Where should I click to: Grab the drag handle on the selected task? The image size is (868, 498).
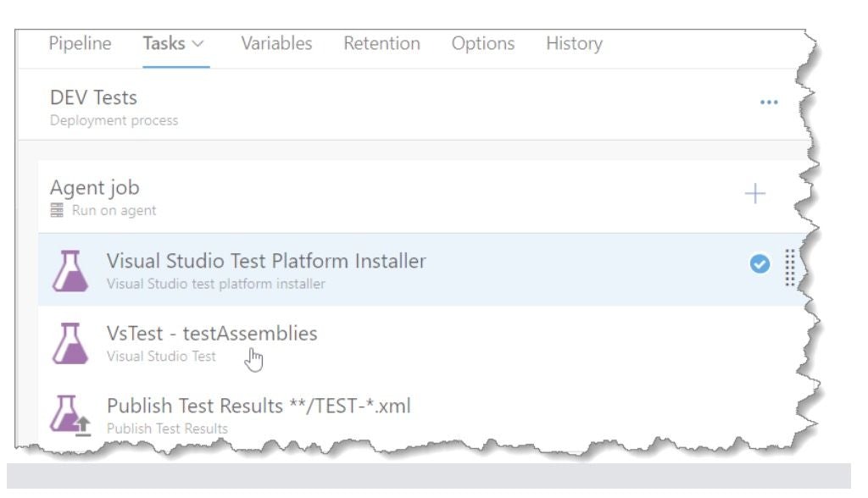coord(792,264)
